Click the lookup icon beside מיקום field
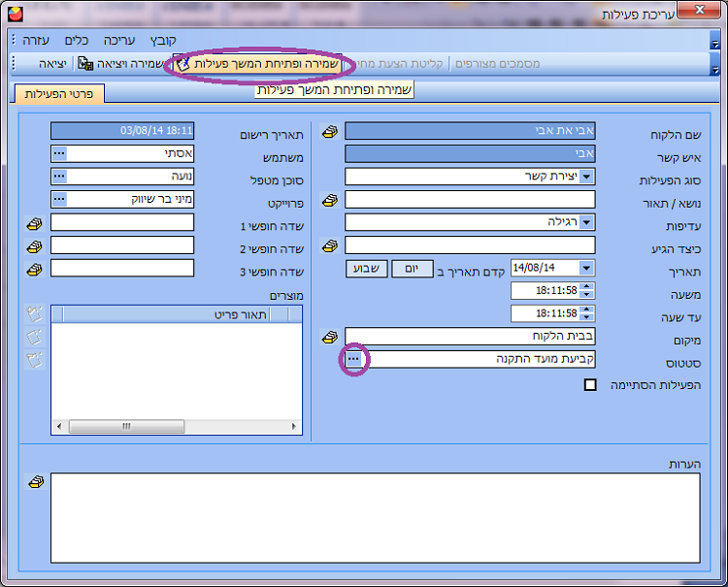The width and height of the screenshot is (728, 587). [x=330, y=338]
